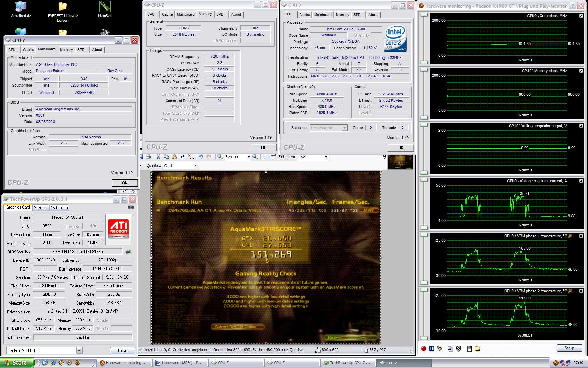Click the Setup button in hardware monitoring
This screenshot has width=588, height=368.
pyautogui.click(x=569, y=348)
